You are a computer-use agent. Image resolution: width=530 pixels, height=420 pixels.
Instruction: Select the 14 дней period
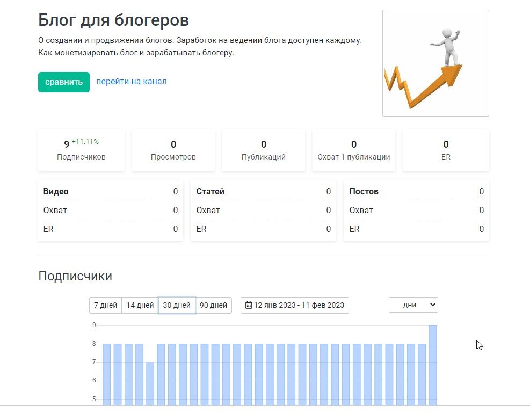pos(140,305)
